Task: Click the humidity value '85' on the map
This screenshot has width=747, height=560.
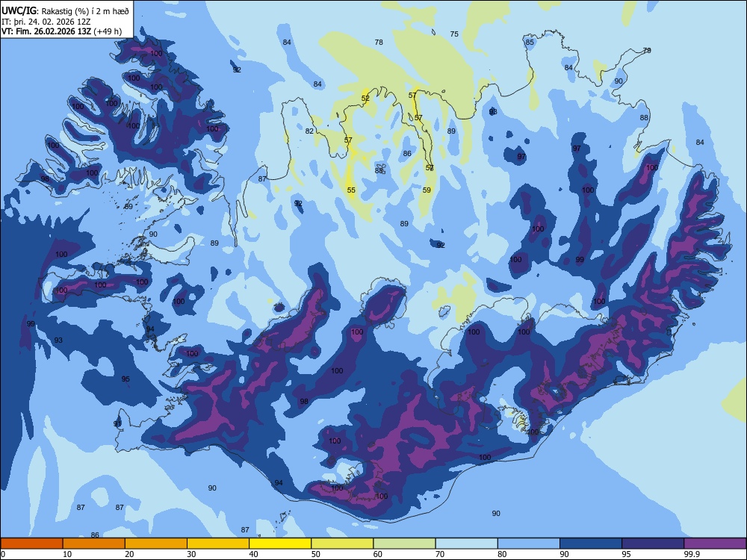Action: coord(530,42)
